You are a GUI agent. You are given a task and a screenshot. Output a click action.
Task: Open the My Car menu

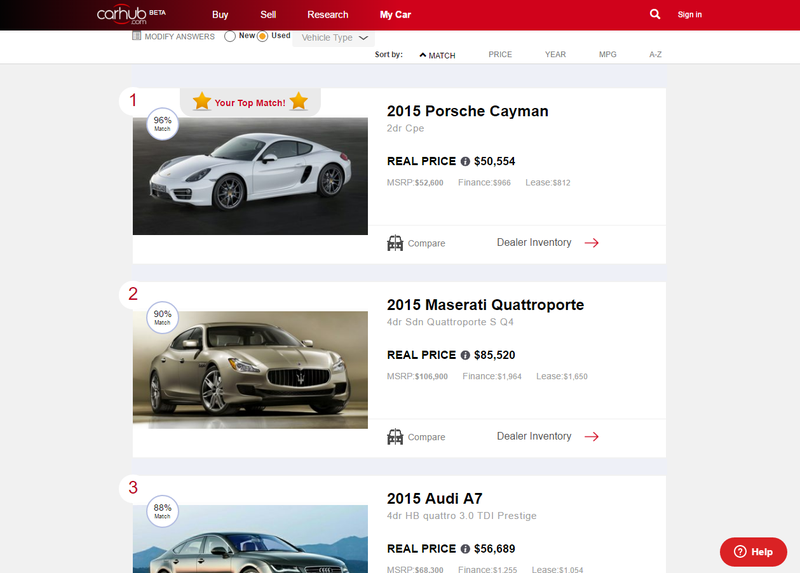click(395, 15)
